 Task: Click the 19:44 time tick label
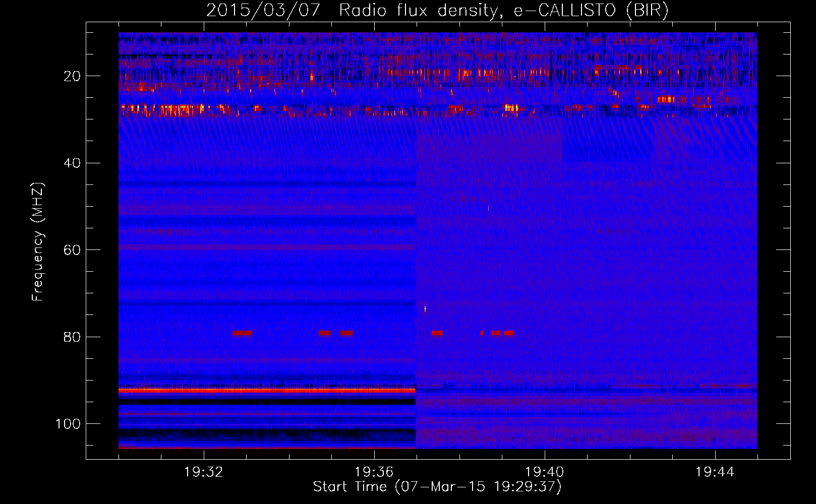tap(715, 472)
